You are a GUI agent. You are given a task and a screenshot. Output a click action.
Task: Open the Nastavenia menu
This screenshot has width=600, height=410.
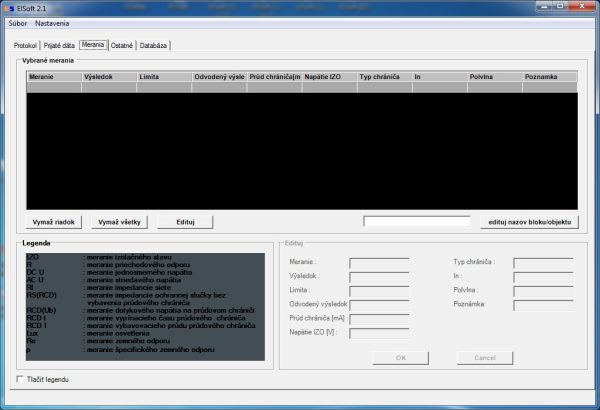[x=52, y=23]
